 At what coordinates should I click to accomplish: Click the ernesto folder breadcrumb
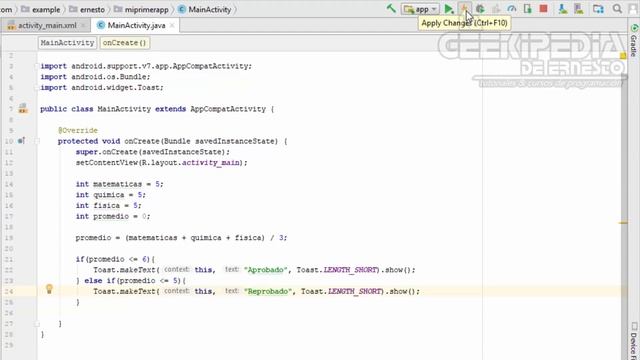tap(87, 9)
